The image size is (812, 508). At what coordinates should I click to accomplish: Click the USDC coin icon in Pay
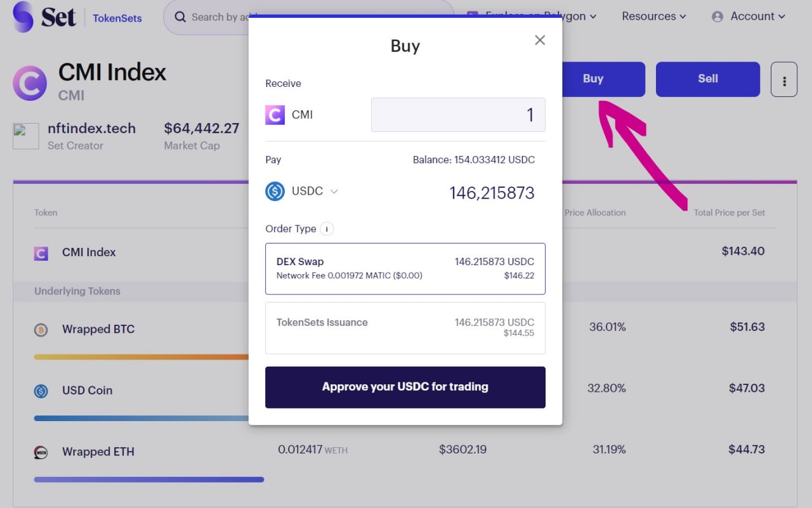pyautogui.click(x=275, y=191)
